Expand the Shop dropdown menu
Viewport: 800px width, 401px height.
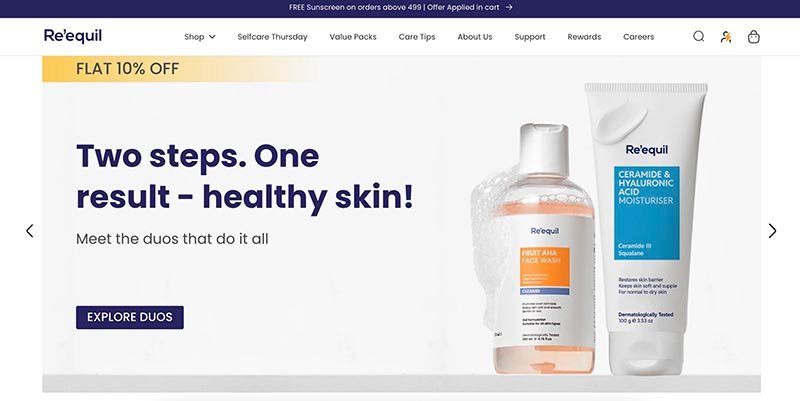(x=199, y=37)
